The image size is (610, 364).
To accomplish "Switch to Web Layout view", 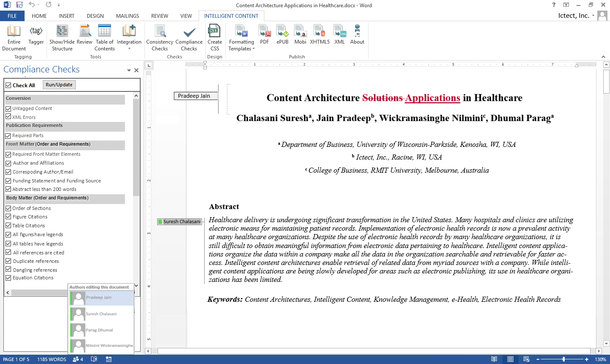I will tap(527, 359).
